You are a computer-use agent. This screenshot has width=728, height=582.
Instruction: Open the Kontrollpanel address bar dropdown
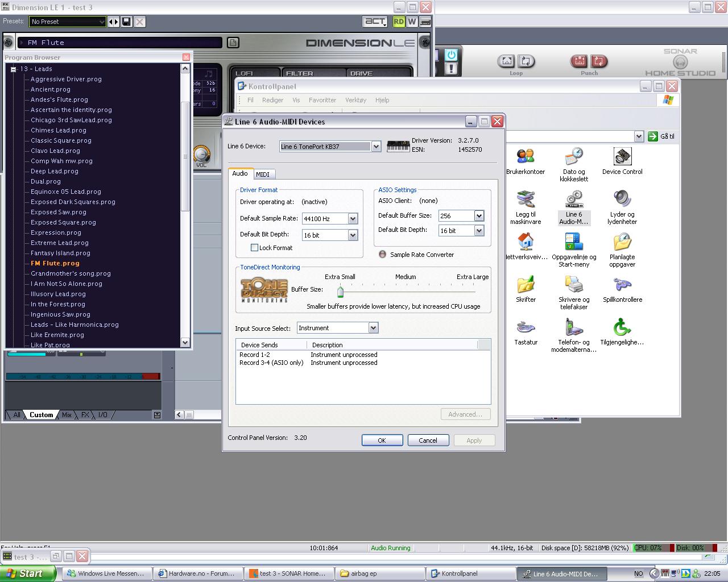click(638, 136)
